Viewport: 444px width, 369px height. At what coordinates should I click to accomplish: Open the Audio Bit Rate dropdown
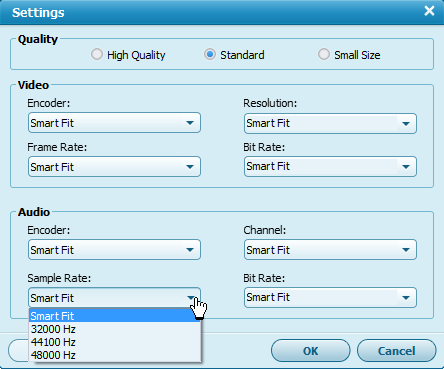330,297
